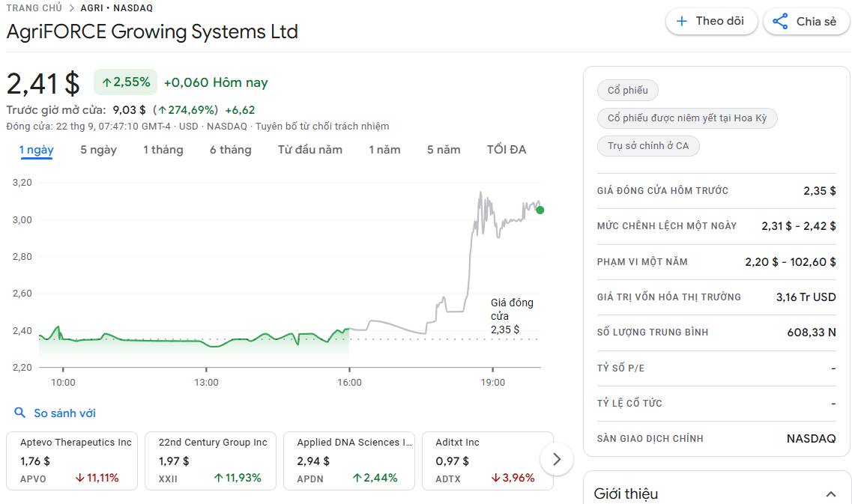This screenshot has height=504, width=852.
Task: Click the 274,69% pre-market change
Action: 187,109
